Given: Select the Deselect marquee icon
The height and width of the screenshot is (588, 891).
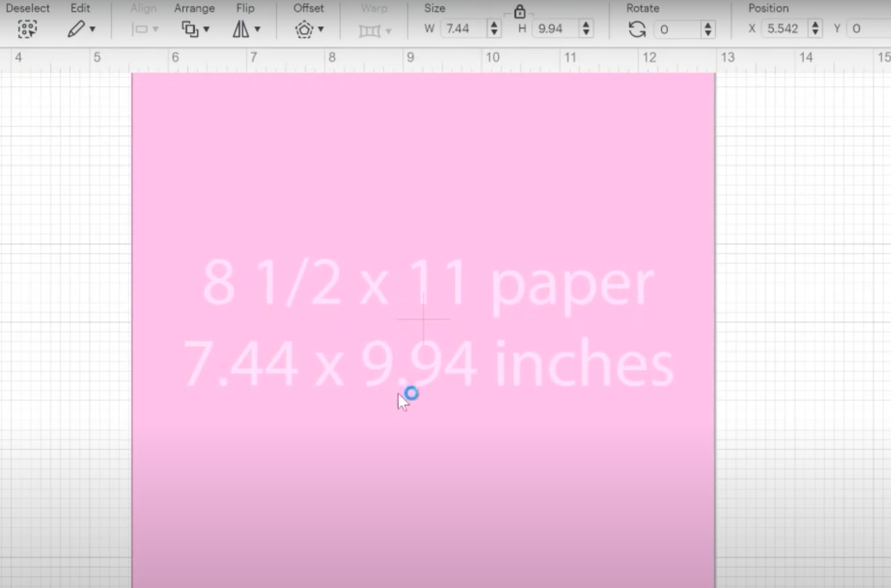Looking at the screenshot, I should (x=27, y=28).
